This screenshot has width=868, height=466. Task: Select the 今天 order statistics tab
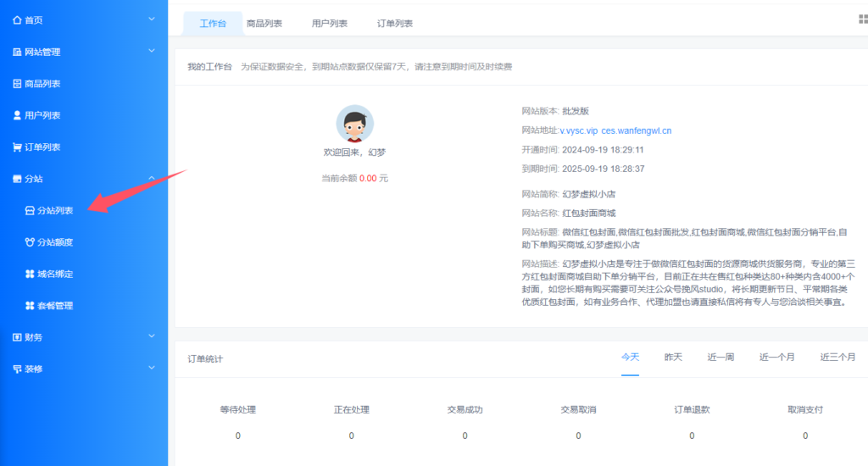click(x=630, y=358)
